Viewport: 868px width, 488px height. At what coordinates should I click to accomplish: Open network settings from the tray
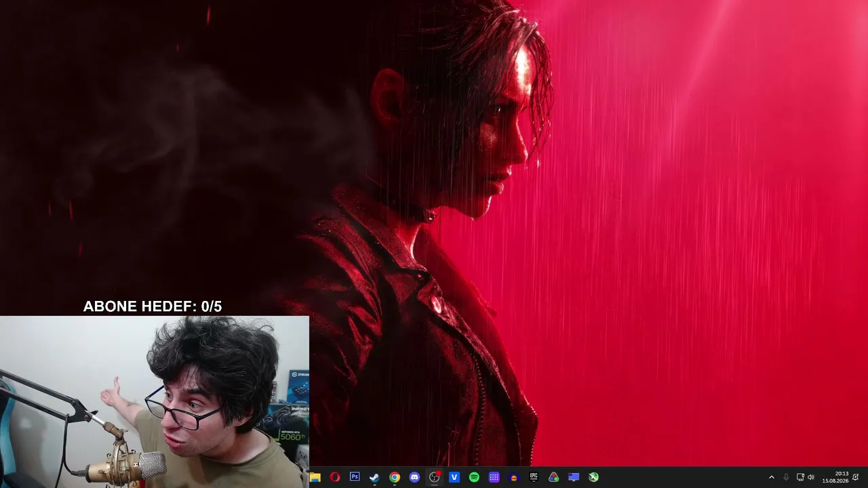click(x=800, y=477)
